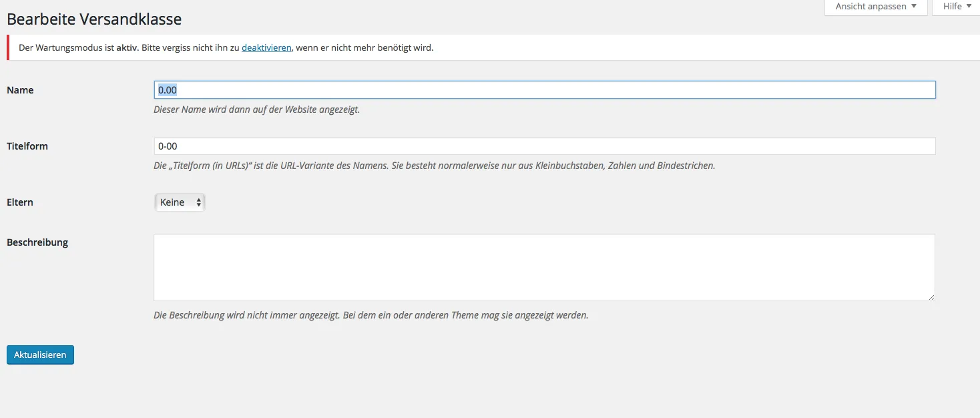Click the bold aktiv word in the Wartungsmodus notice
980x418 pixels.
click(x=128, y=47)
